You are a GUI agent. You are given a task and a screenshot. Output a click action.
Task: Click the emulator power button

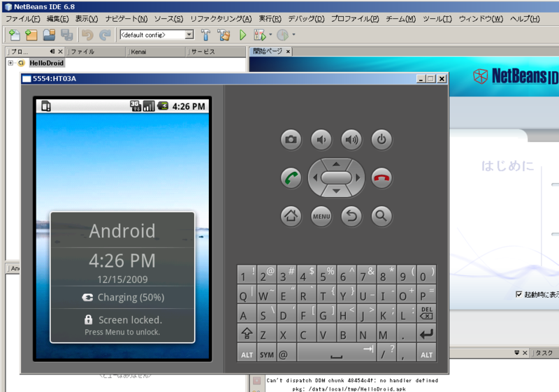(x=382, y=139)
